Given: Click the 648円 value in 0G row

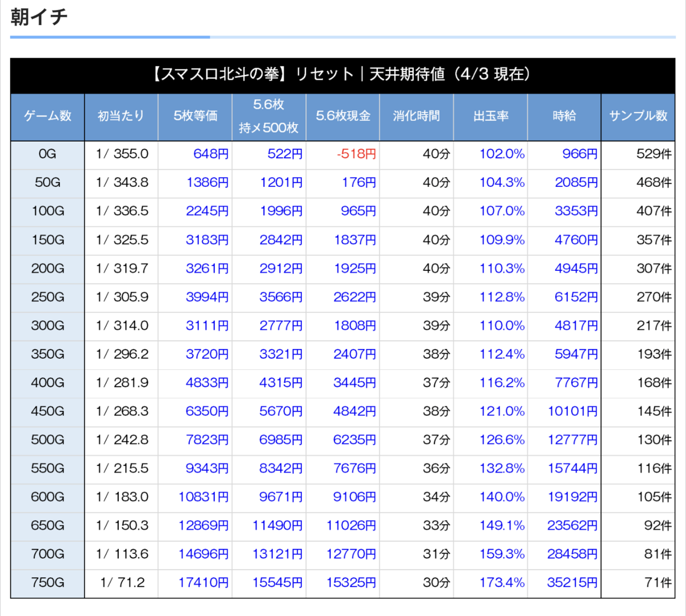Looking at the screenshot, I should coord(211,154).
